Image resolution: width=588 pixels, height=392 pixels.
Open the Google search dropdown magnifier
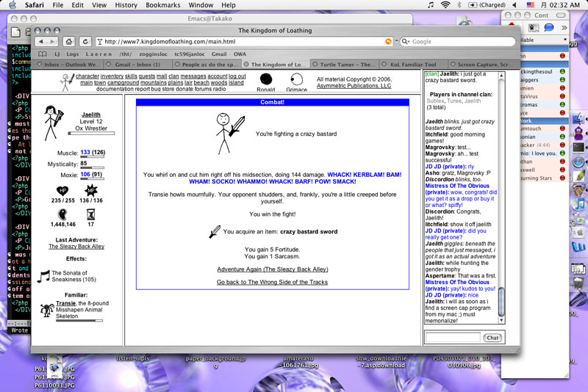click(406, 42)
